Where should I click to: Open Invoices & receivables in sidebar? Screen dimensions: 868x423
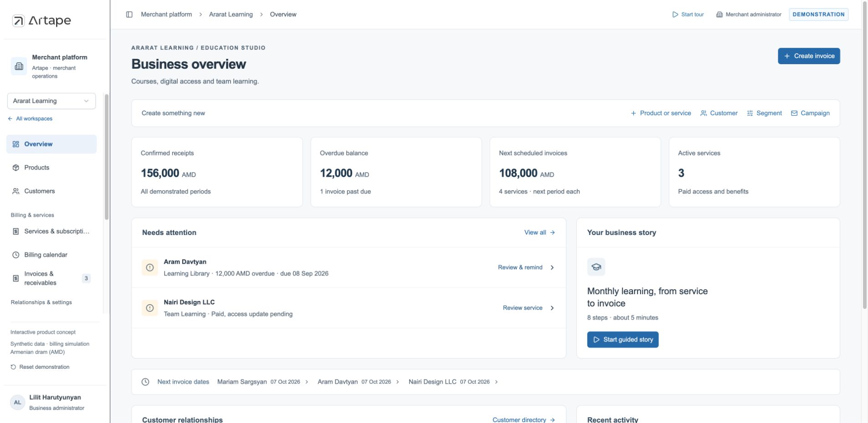(51, 278)
